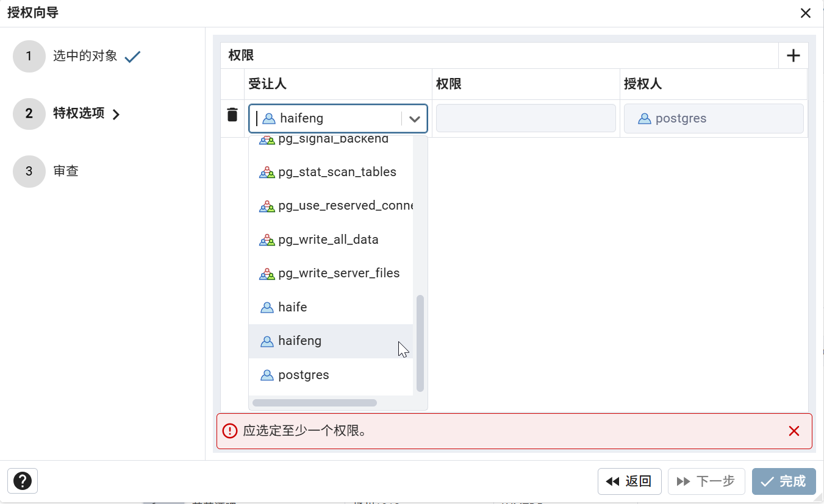
Task: Click the group role icon beside pg_write_all_data
Action: [x=267, y=240]
